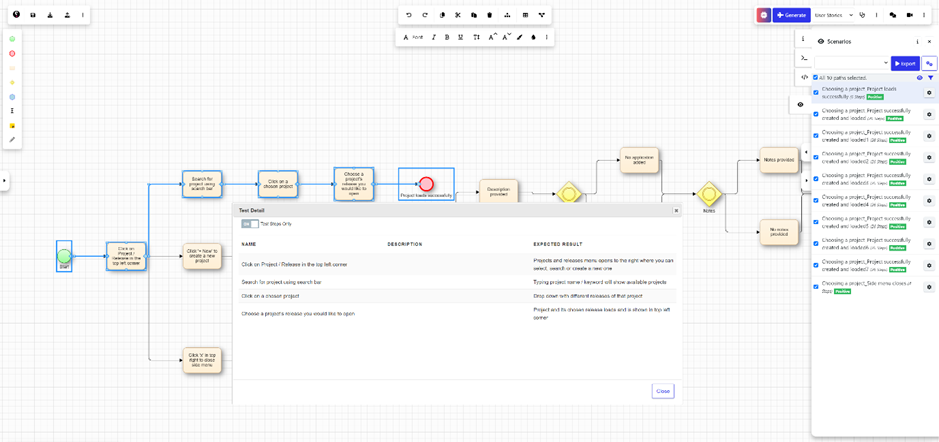
Task: Select the pencil draw tool in the palette
Action: click(x=12, y=140)
